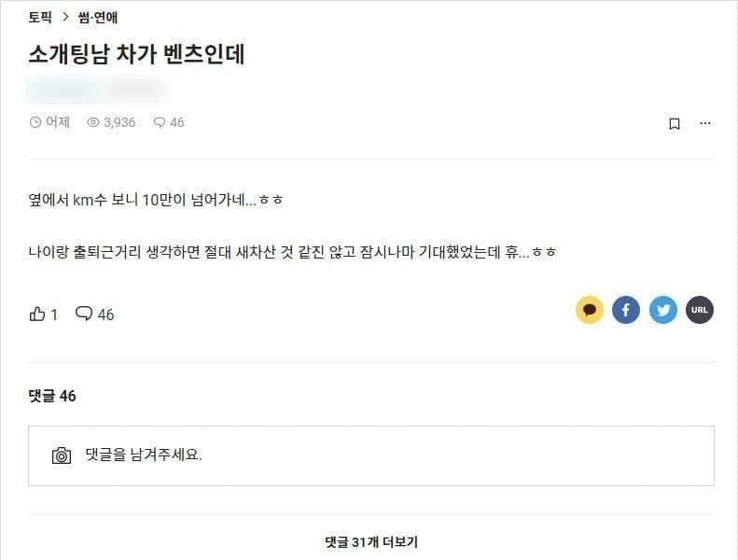The width and height of the screenshot is (738, 560).
Task: Click the clock icon next to '어제'
Action: [35, 122]
